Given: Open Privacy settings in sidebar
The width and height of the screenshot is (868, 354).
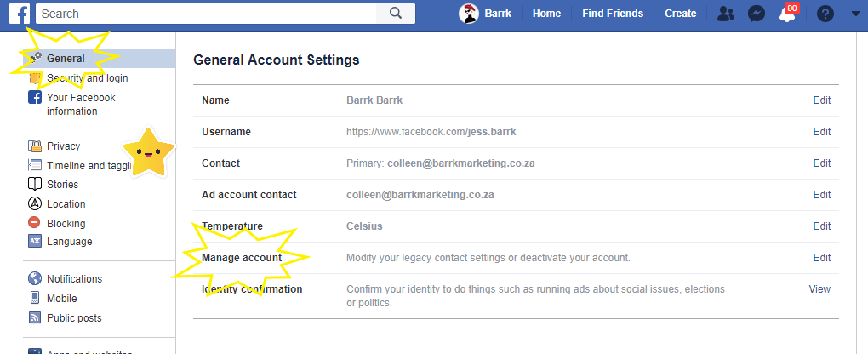Looking at the screenshot, I should point(63,146).
